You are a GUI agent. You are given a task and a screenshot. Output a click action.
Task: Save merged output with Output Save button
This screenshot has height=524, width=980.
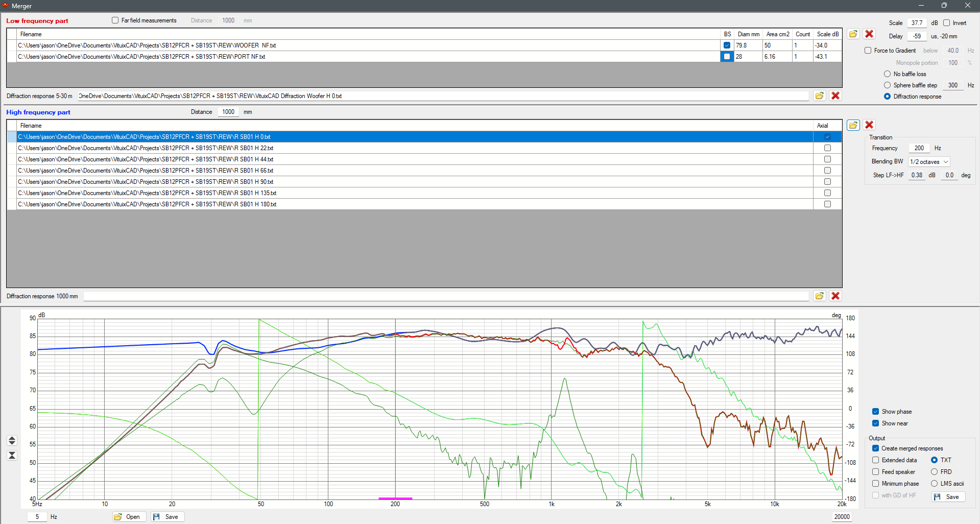click(948, 497)
